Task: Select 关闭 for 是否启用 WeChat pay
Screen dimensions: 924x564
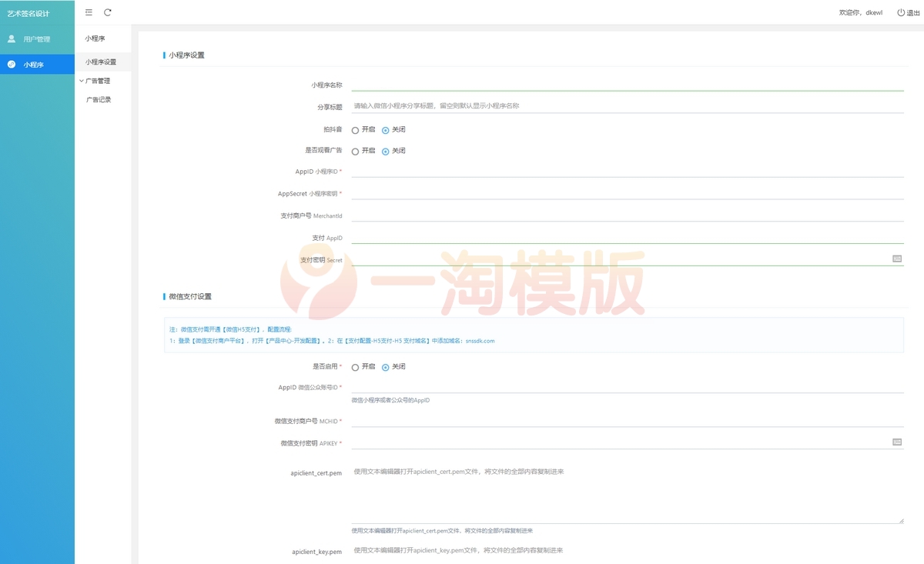Action: 386,367
